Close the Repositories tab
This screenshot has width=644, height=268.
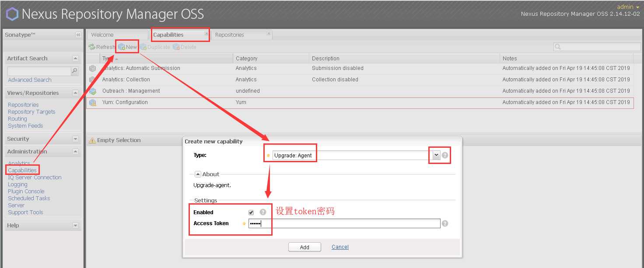[269, 33]
